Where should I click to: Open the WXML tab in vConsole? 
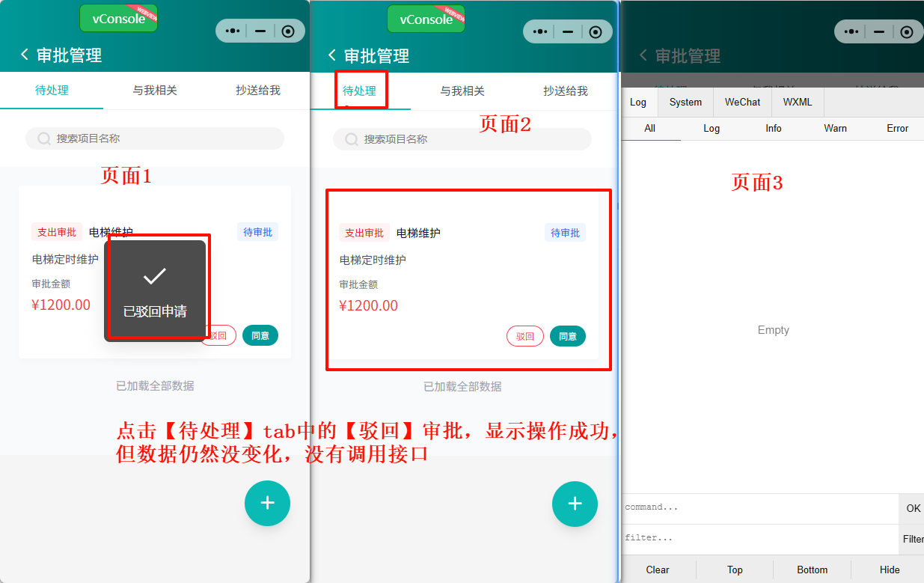[797, 102]
